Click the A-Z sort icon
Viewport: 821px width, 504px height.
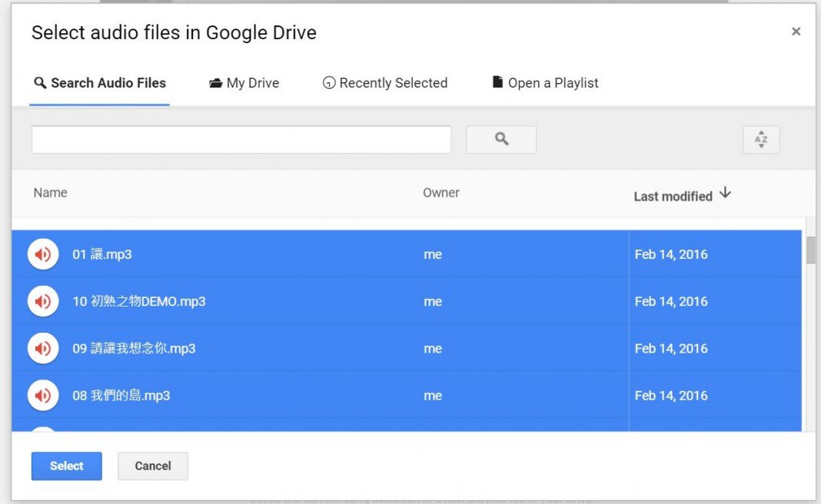761,139
